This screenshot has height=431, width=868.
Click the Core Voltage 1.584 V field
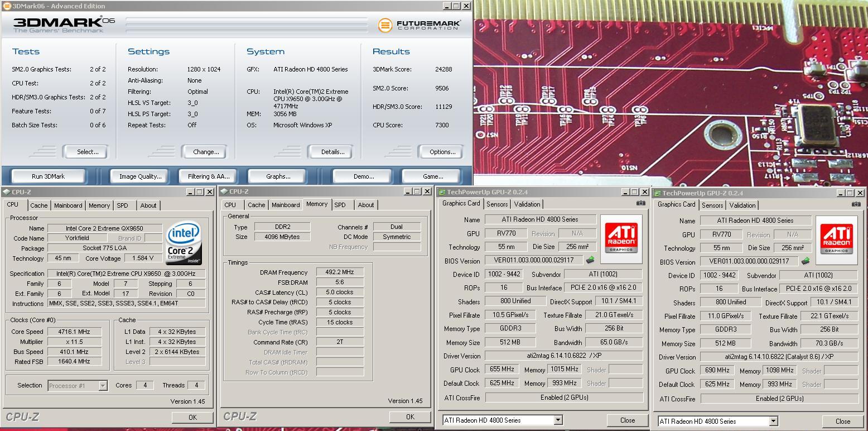tap(143, 258)
